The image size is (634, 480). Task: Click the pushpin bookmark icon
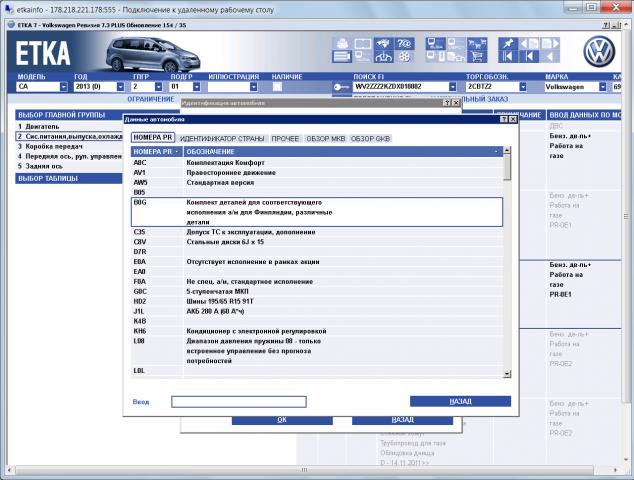pos(508,44)
